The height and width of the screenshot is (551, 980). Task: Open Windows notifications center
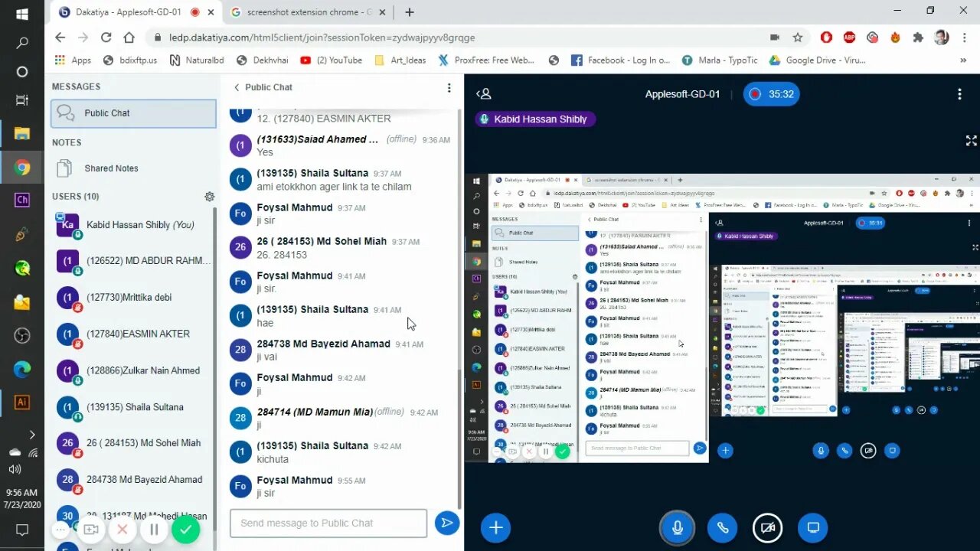22,530
